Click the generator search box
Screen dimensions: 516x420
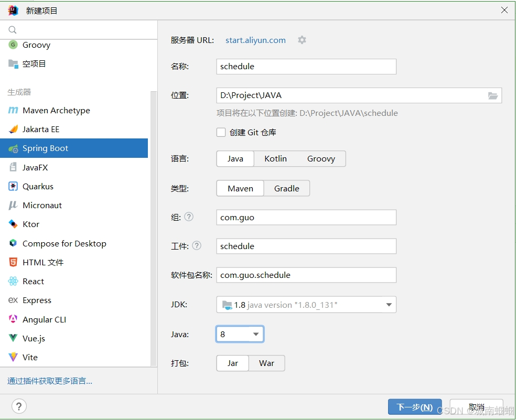pos(79,30)
